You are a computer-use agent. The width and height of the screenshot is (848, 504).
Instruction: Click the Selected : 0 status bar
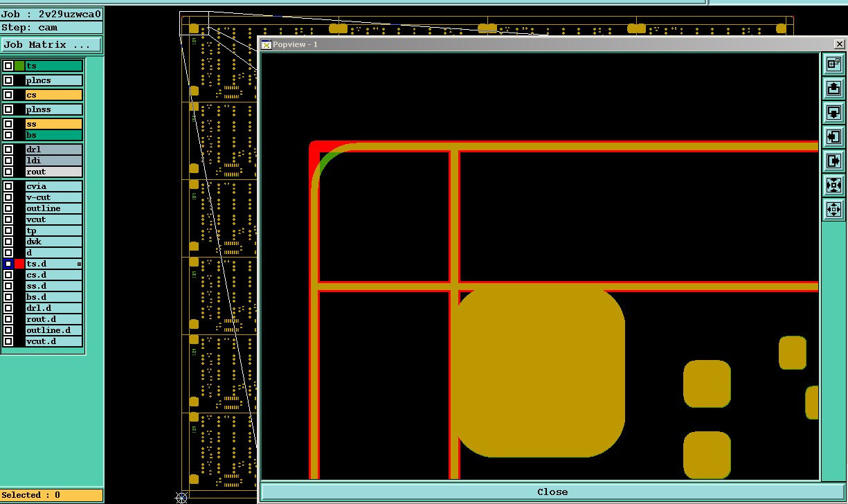(51, 495)
